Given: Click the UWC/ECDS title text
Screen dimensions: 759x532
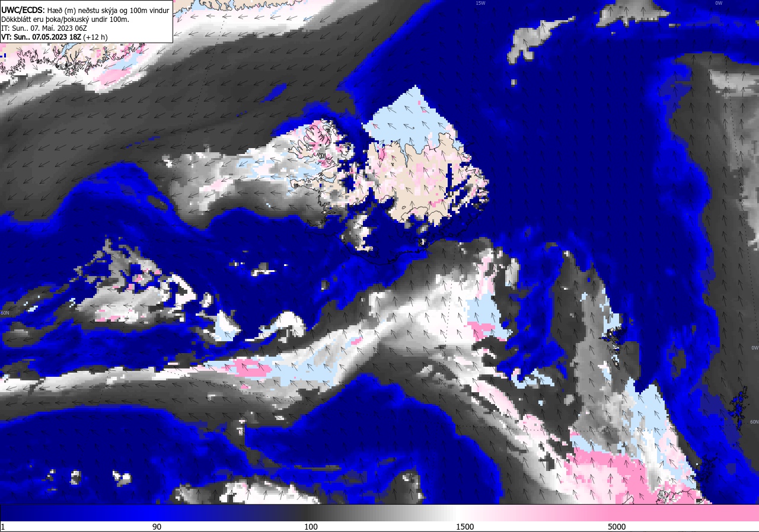Looking at the screenshot, I should click(x=23, y=9).
